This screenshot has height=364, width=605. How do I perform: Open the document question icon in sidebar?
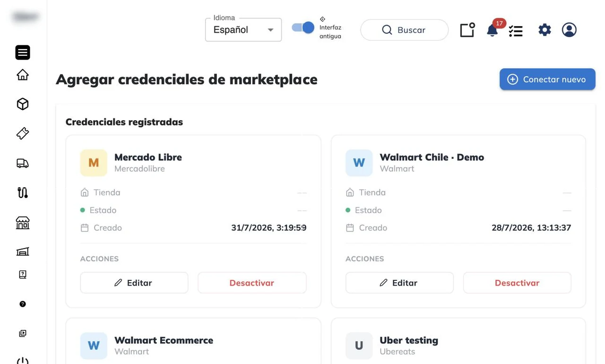point(23,274)
